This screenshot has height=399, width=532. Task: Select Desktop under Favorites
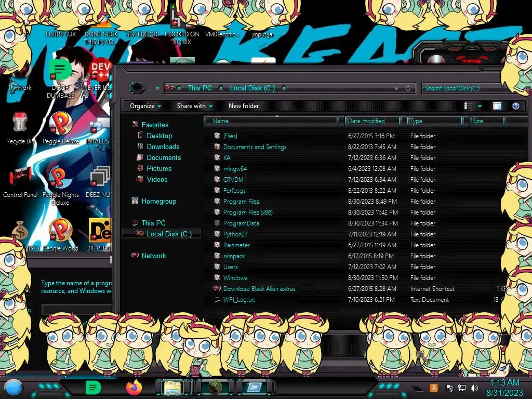tap(159, 136)
